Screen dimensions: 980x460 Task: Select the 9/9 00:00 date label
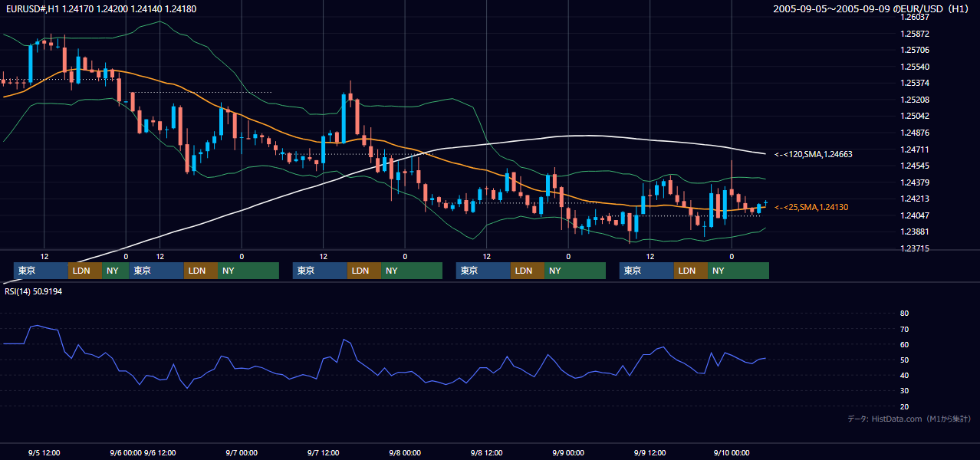click(x=568, y=453)
